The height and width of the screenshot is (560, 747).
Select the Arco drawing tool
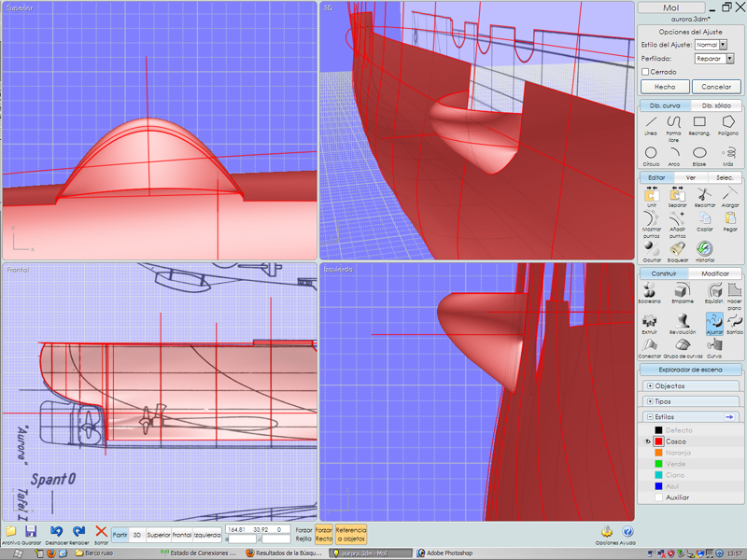click(674, 156)
